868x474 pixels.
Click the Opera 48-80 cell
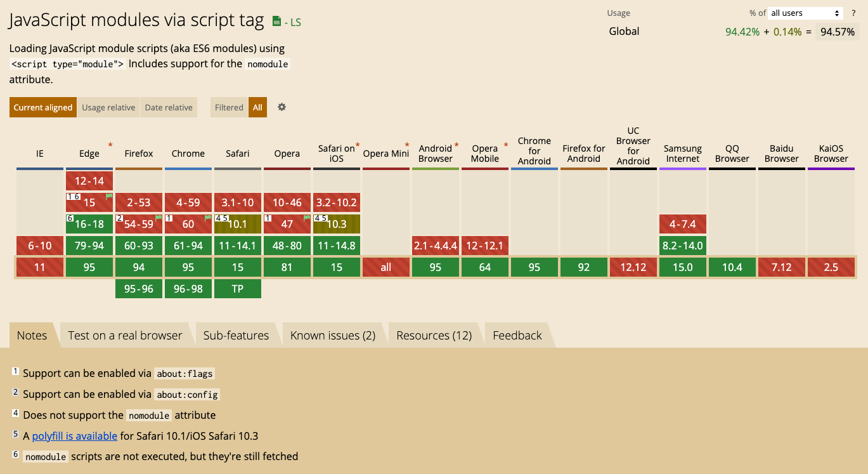(287, 246)
